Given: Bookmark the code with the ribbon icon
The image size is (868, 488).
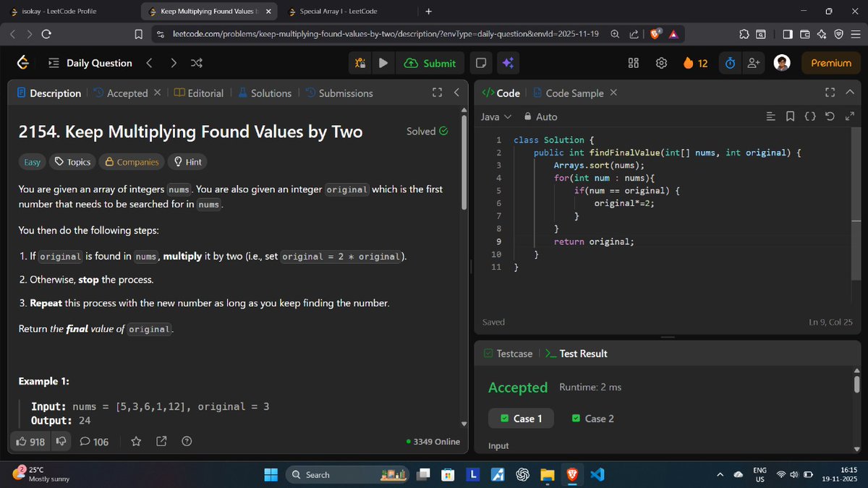Looking at the screenshot, I should coord(790,116).
